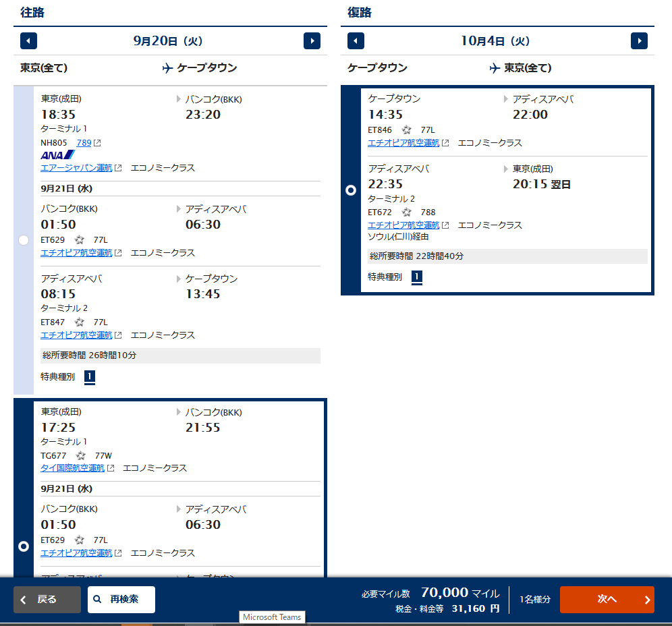This screenshot has height=626, width=672.
Task: Click the 再検索 search again button
Action: pos(121,600)
